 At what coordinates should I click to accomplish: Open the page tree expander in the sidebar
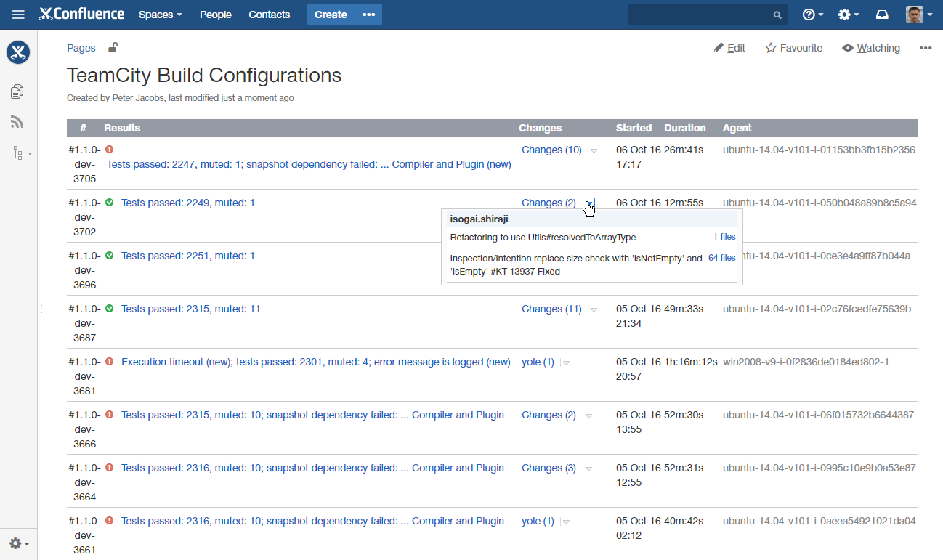pyautogui.click(x=21, y=153)
